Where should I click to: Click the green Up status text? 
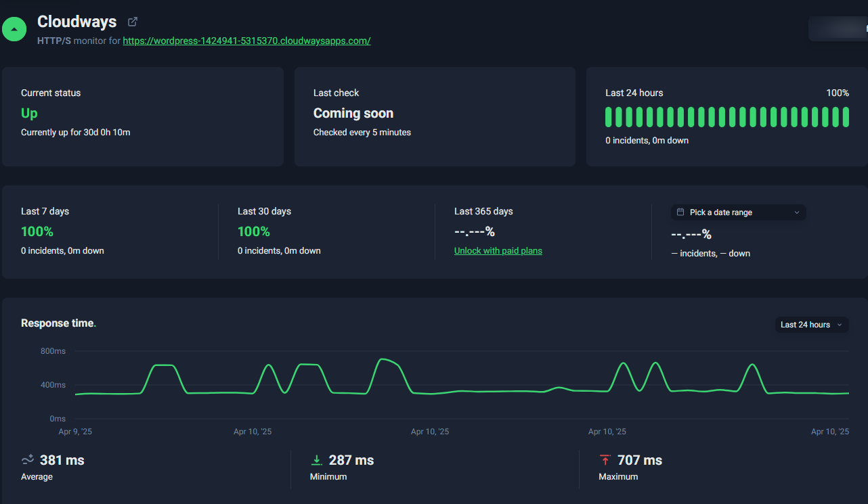pos(29,113)
